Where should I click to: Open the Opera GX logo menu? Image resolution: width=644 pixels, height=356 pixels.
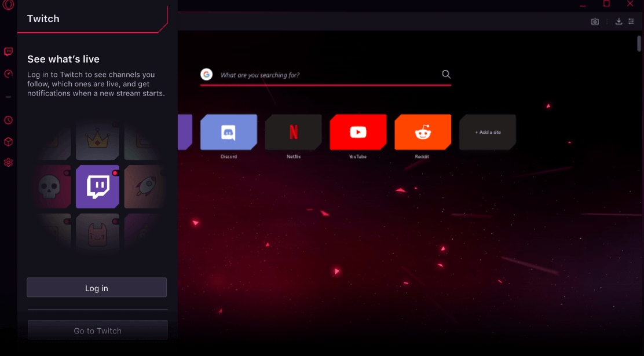[8, 5]
